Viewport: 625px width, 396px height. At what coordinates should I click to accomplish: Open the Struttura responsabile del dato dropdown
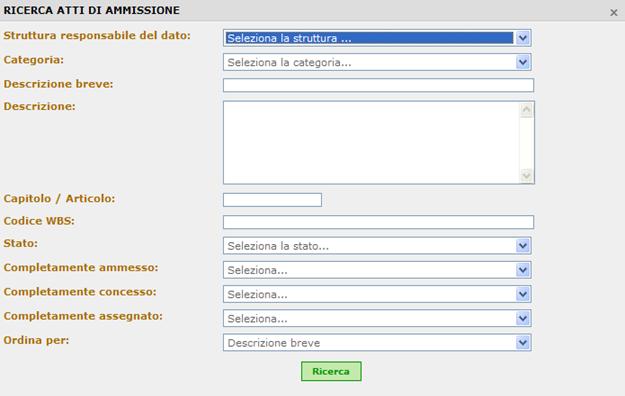(377, 38)
